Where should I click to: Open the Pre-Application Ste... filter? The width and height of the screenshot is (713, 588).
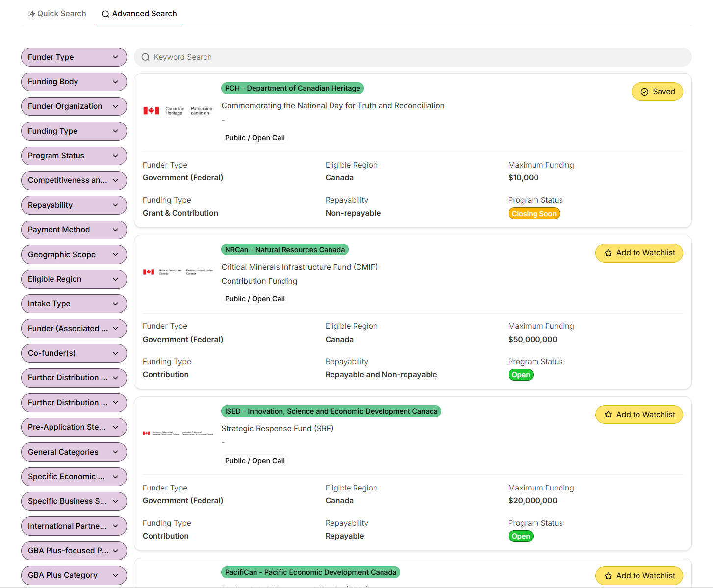coord(74,427)
